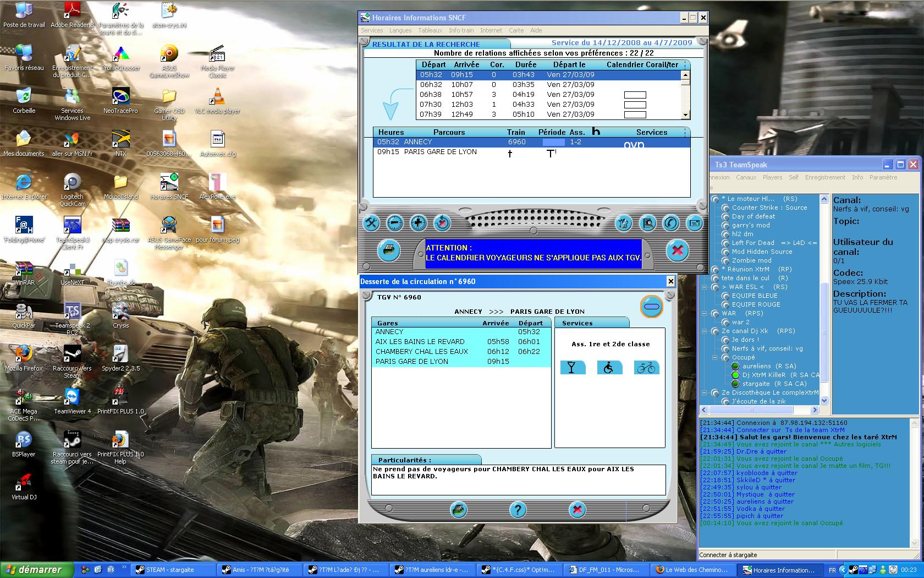Click CHAMBERY CHAL LES EAUX station row

(461, 352)
